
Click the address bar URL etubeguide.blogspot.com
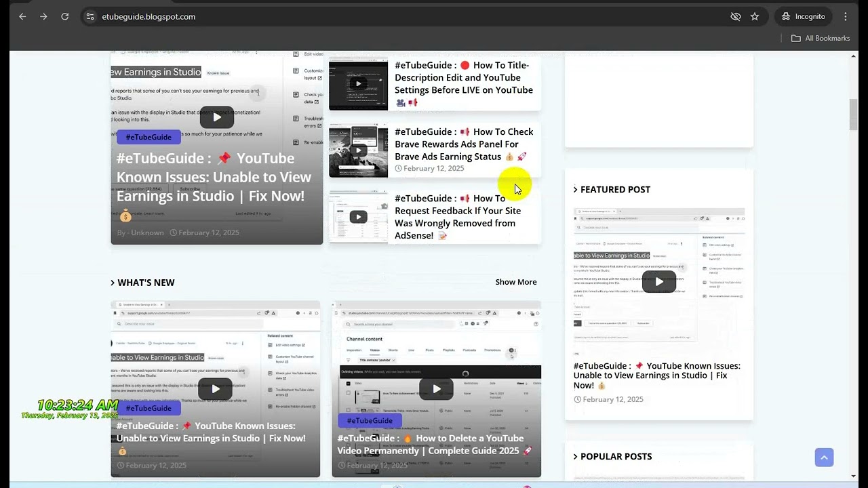pyautogui.click(x=149, y=16)
